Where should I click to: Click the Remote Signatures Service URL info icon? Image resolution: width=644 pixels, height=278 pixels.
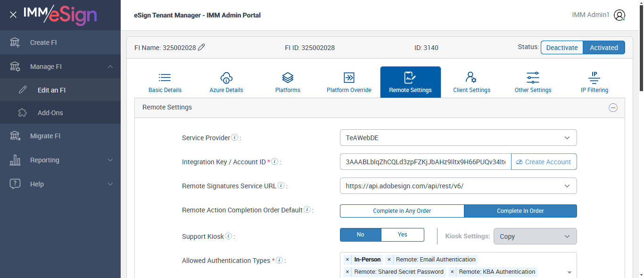[x=281, y=186]
